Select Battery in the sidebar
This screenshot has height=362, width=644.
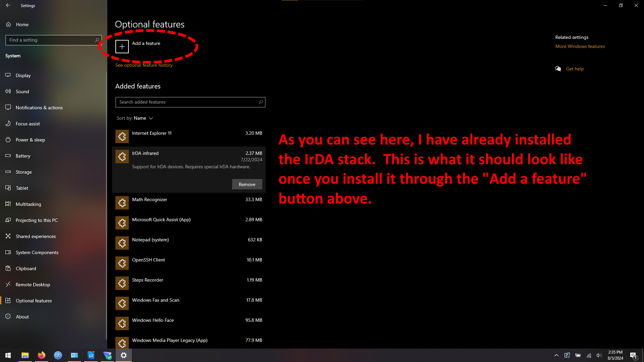point(54,156)
